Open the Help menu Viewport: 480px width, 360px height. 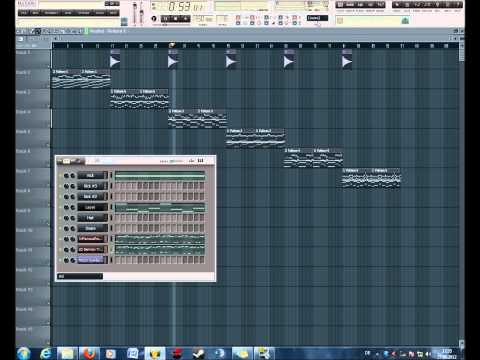(113, 13)
